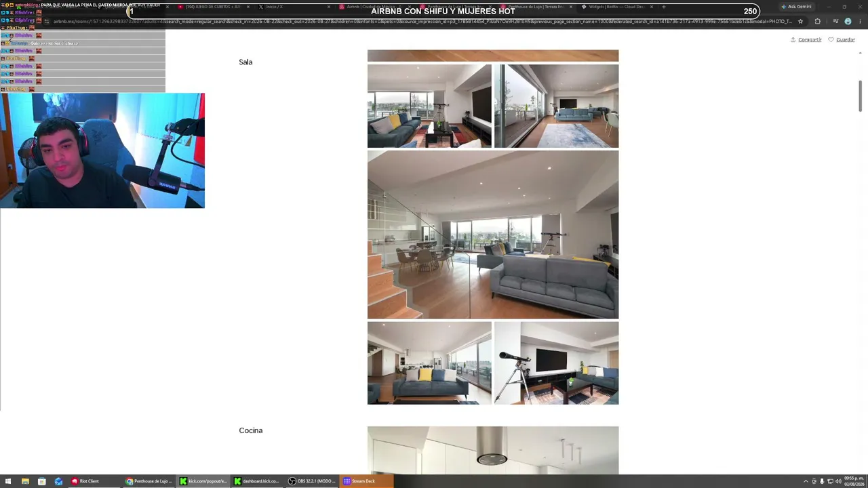Open File Explorer from the taskbar
This screenshot has width=868, height=488.
pos(25,481)
